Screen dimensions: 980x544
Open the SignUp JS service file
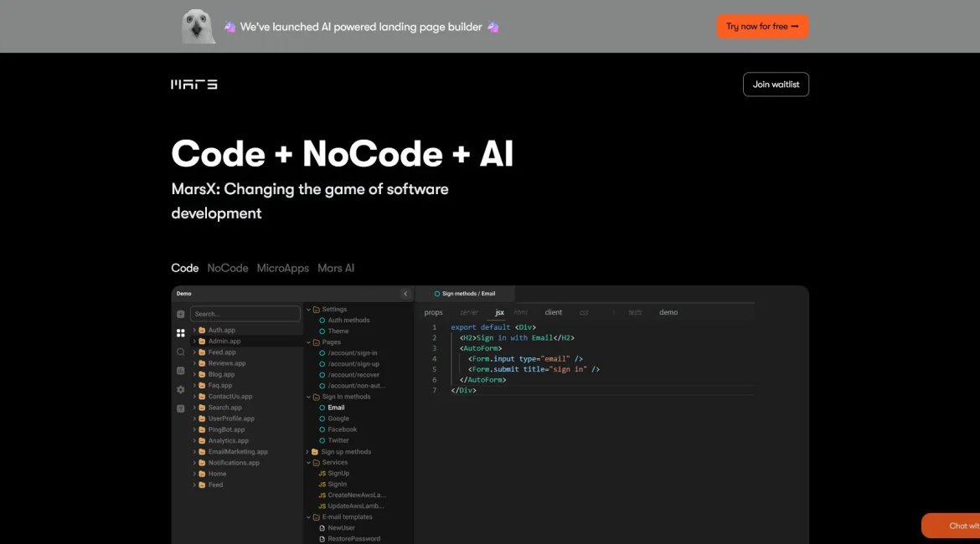click(333, 474)
